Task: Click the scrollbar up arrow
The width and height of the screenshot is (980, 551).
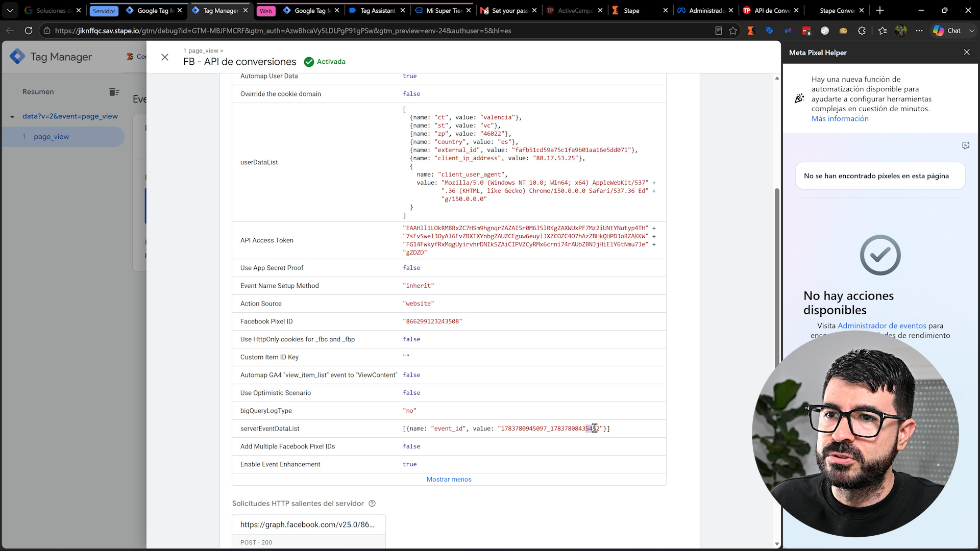Action: [777, 78]
